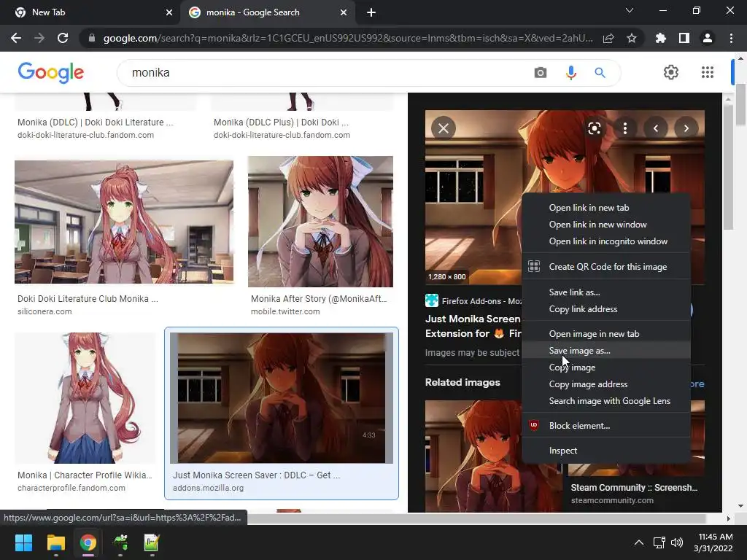Select Copy link address
The image size is (747, 560).
pyautogui.click(x=606, y=309)
